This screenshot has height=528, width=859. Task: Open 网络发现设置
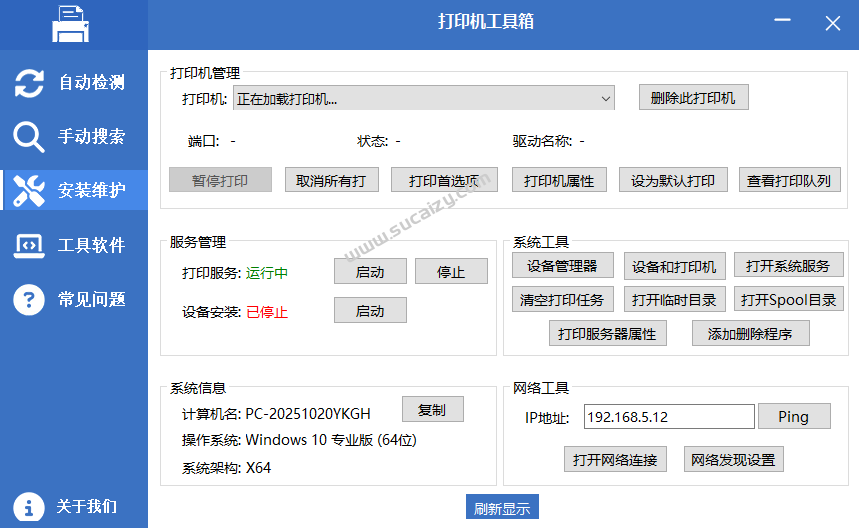734,459
